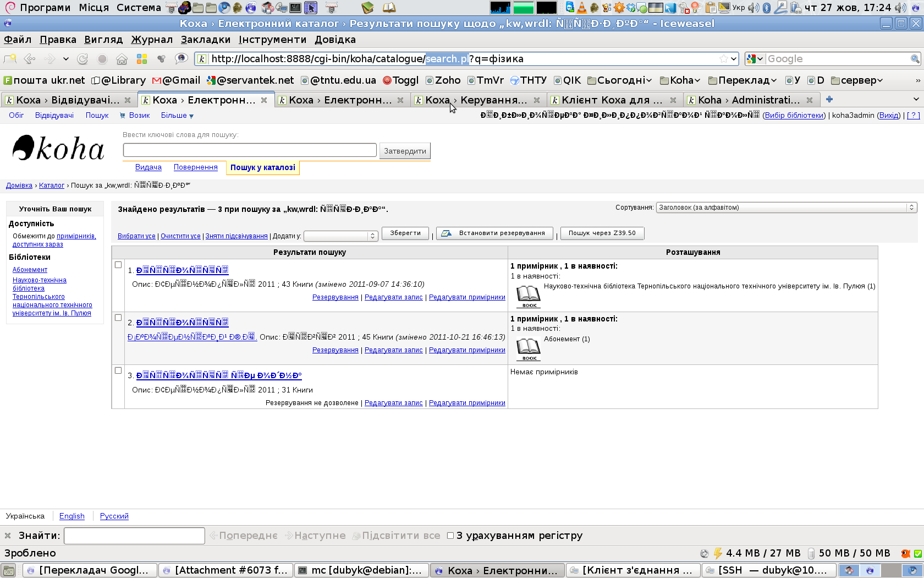Select the checkbox of the third search result

coord(118,370)
